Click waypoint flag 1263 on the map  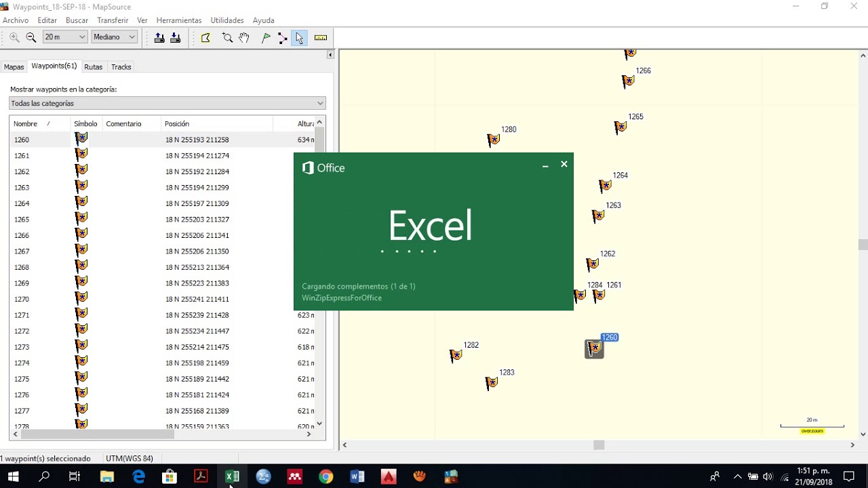pos(598,216)
